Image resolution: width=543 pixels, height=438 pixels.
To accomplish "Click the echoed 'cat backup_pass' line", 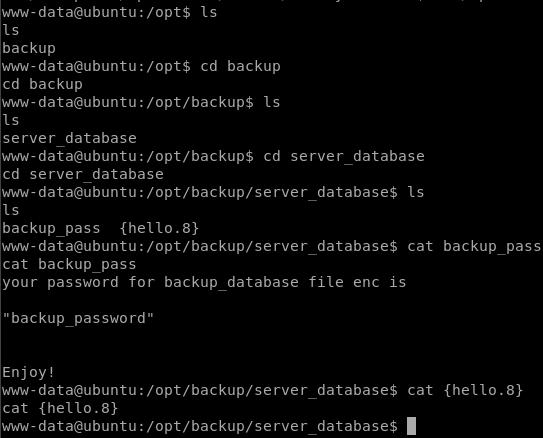I will 69,265.
